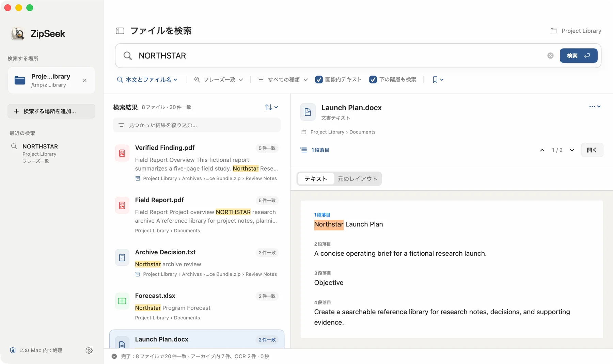Click the filter results field 見つかった結果を絞り込む
The height and width of the screenshot is (364, 613).
(197, 125)
